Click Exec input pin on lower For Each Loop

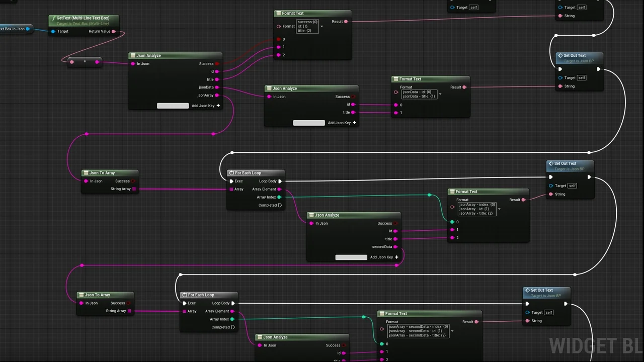(185, 303)
